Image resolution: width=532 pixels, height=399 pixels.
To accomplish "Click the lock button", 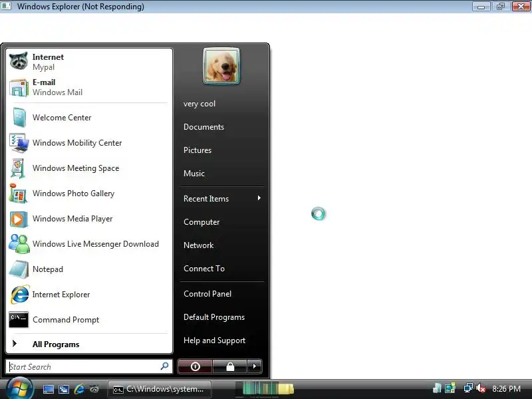I will (230, 366).
